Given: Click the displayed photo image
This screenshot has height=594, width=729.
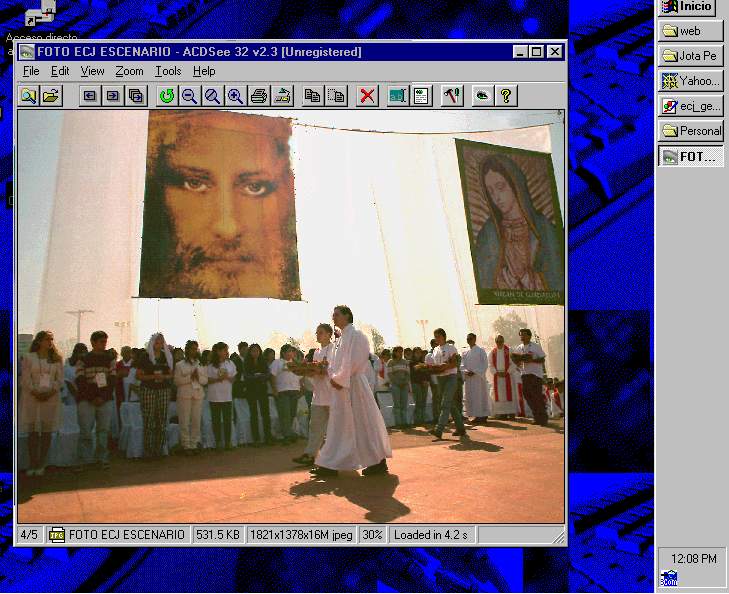Looking at the screenshot, I should pyautogui.click(x=291, y=317).
